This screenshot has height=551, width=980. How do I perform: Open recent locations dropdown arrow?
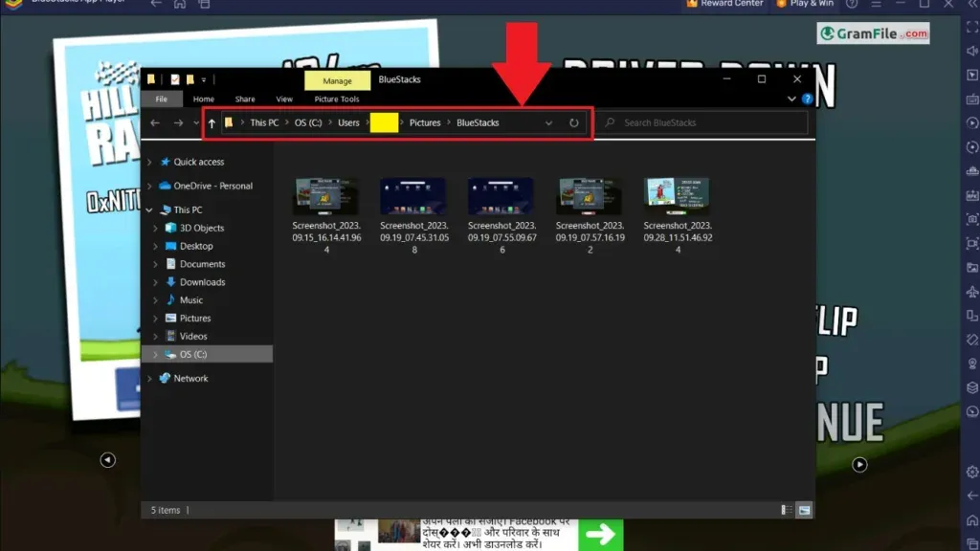click(196, 123)
